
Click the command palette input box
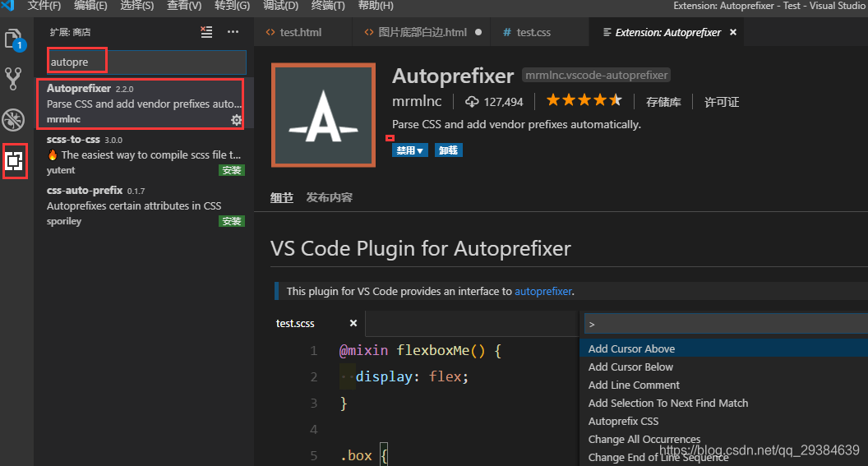727,325
